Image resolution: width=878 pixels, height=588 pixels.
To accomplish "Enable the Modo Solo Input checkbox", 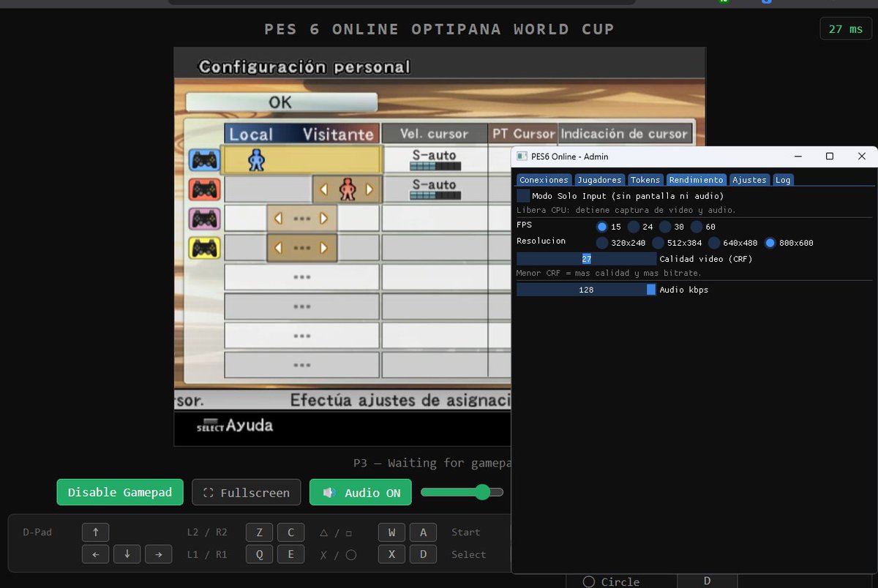I will (x=523, y=196).
